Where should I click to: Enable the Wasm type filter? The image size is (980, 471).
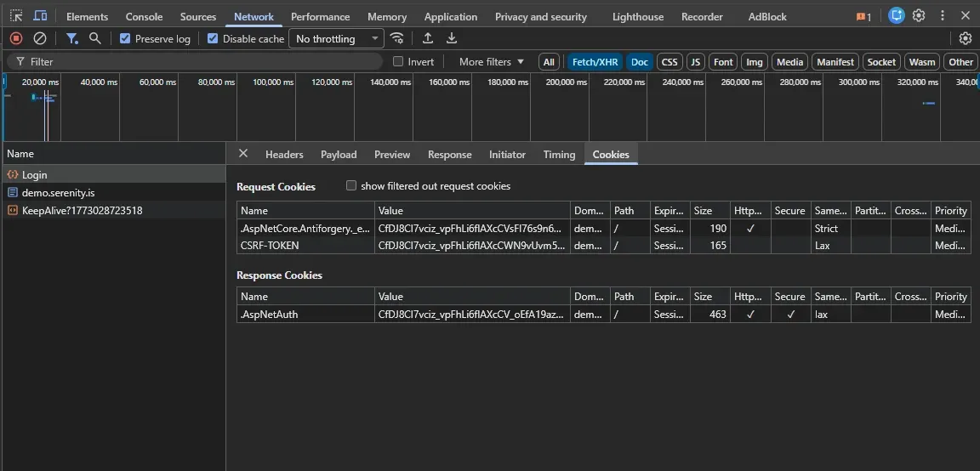click(x=922, y=62)
